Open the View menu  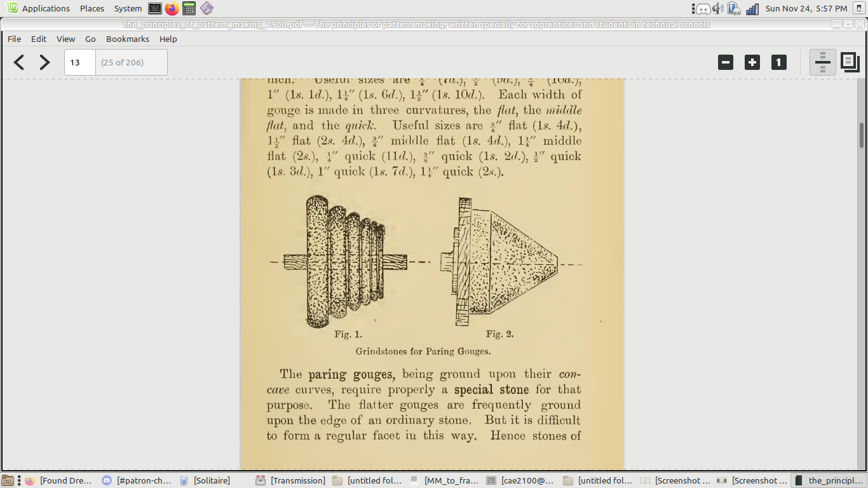(x=65, y=39)
